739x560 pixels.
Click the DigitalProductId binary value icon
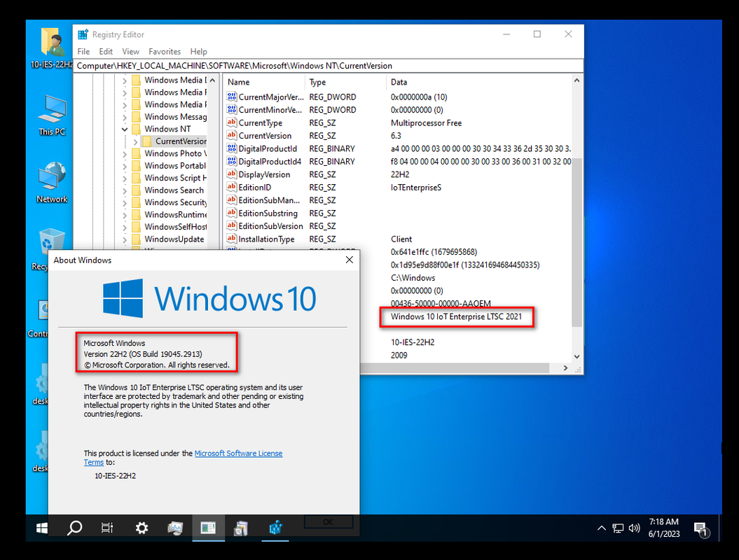pyautogui.click(x=231, y=148)
